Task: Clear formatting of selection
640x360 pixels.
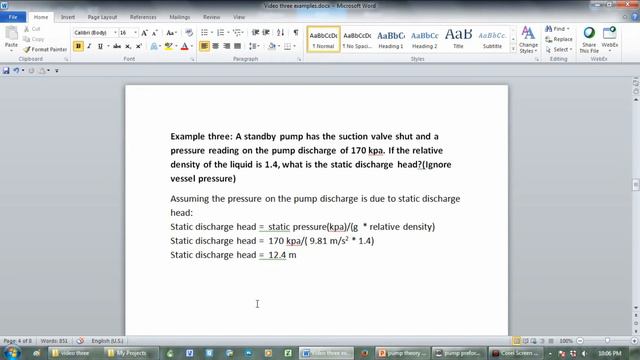Action: coord(189,33)
